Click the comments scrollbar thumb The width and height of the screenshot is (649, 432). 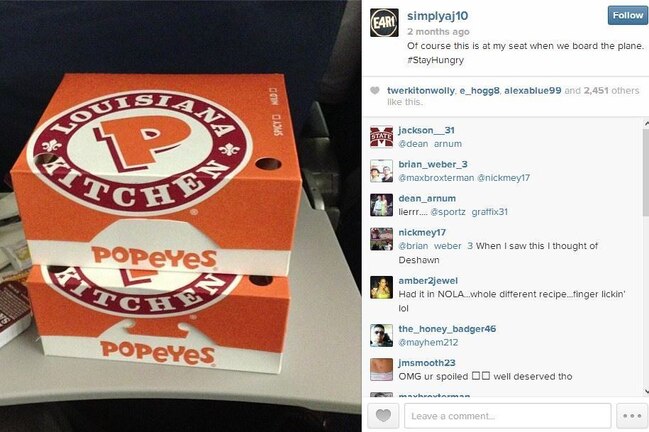(x=646, y=172)
